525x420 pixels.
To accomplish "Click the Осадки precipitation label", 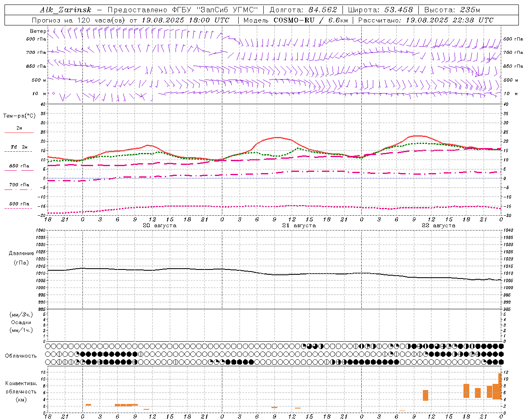I will click(x=21, y=322).
